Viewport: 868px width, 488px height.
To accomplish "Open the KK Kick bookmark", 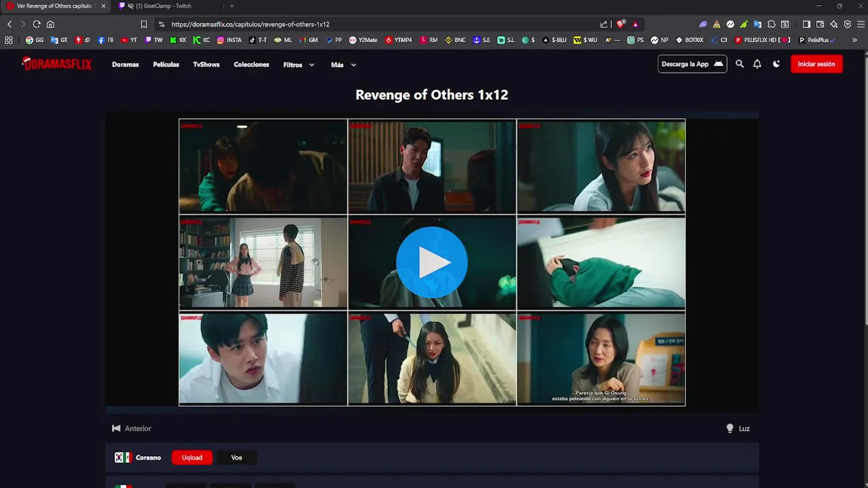I will coord(178,40).
